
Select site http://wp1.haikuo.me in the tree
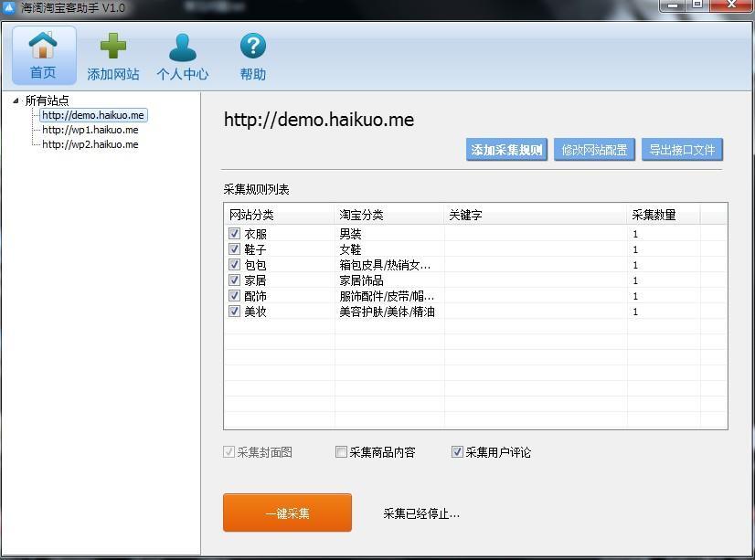[90, 130]
